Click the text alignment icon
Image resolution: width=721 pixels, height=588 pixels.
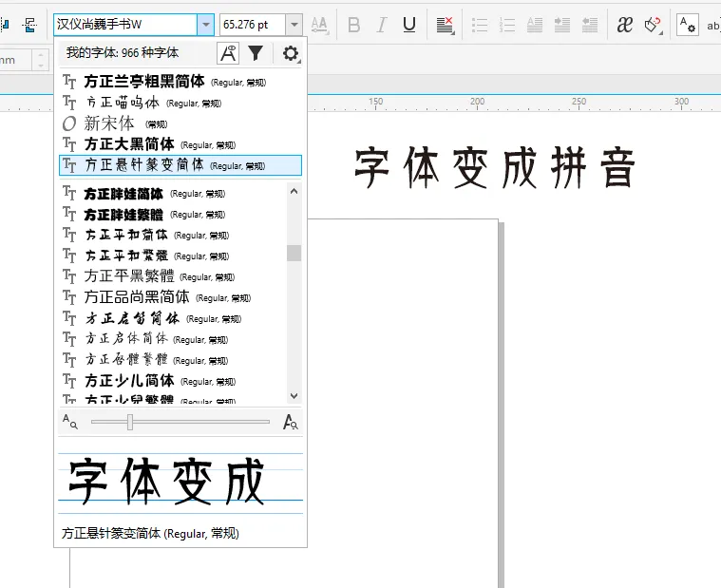tap(445, 25)
